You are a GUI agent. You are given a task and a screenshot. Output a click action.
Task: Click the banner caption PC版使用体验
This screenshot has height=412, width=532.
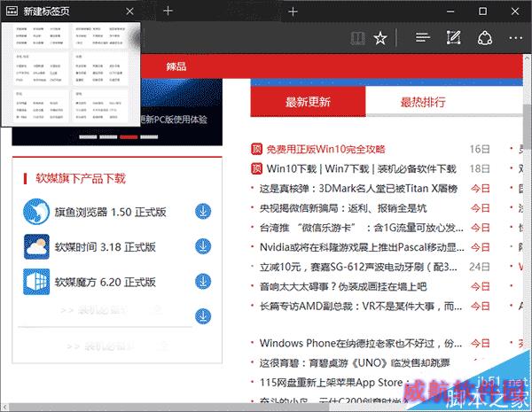(174, 119)
